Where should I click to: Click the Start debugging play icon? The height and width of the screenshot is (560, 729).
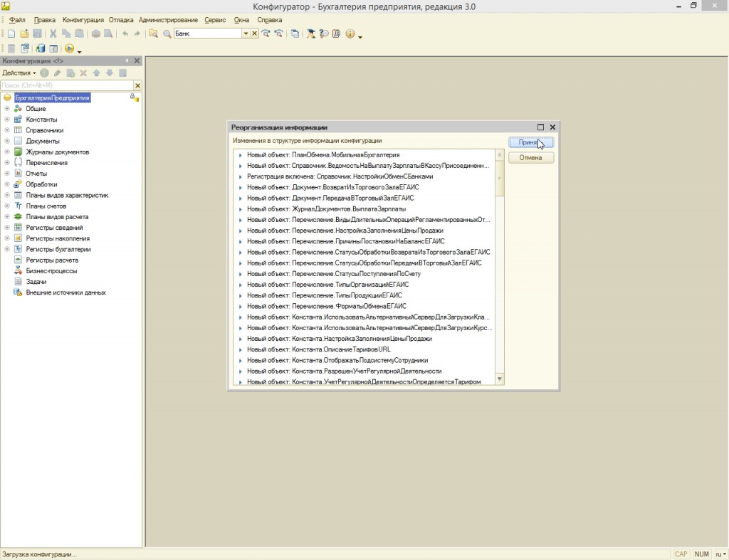coord(69,48)
